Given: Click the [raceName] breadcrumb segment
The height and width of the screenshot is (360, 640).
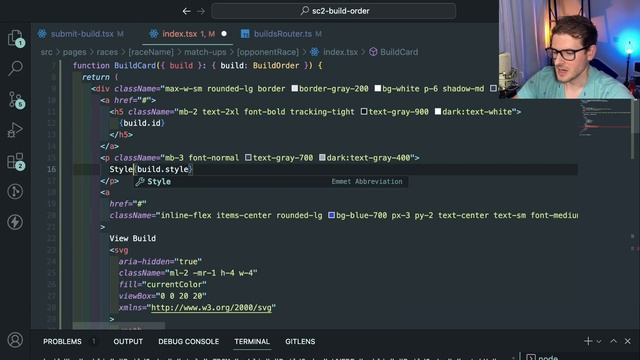Looking at the screenshot, I should point(151,52).
